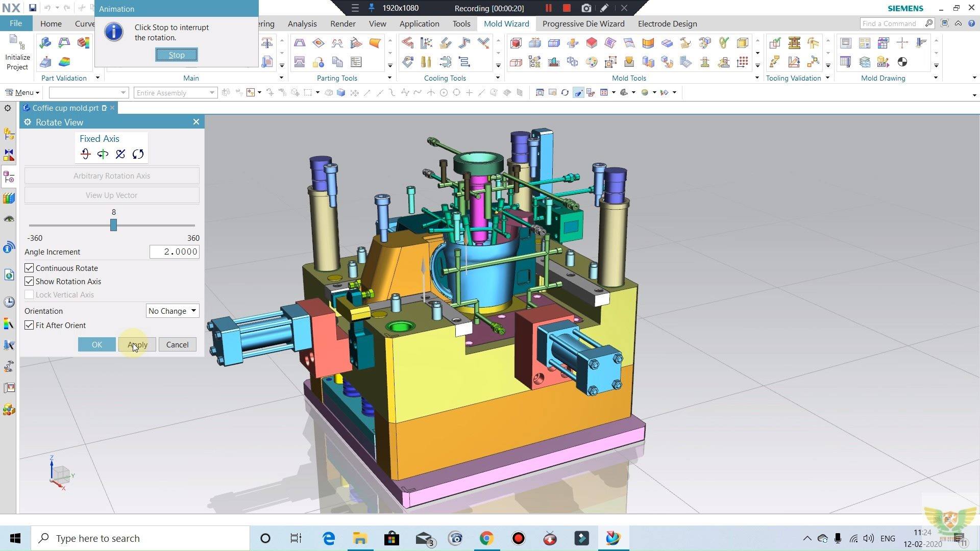
Task: Switch to the Analysis tab
Action: pos(302,23)
